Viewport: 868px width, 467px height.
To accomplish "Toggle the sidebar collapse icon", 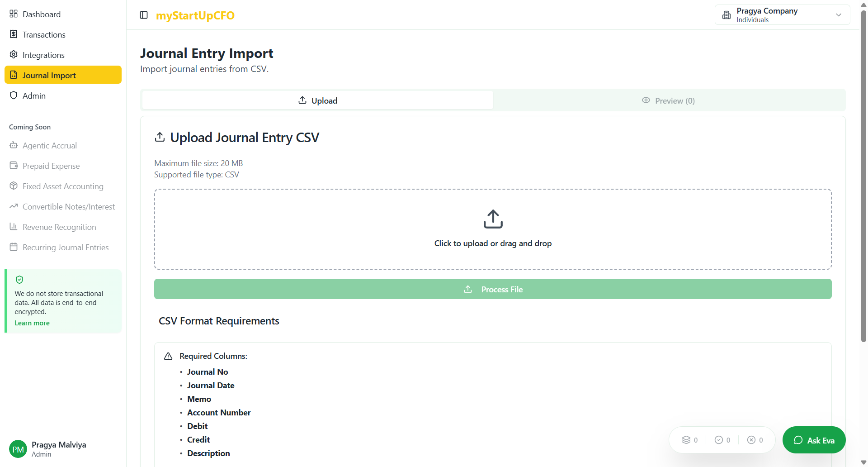I will tap(144, 15).
